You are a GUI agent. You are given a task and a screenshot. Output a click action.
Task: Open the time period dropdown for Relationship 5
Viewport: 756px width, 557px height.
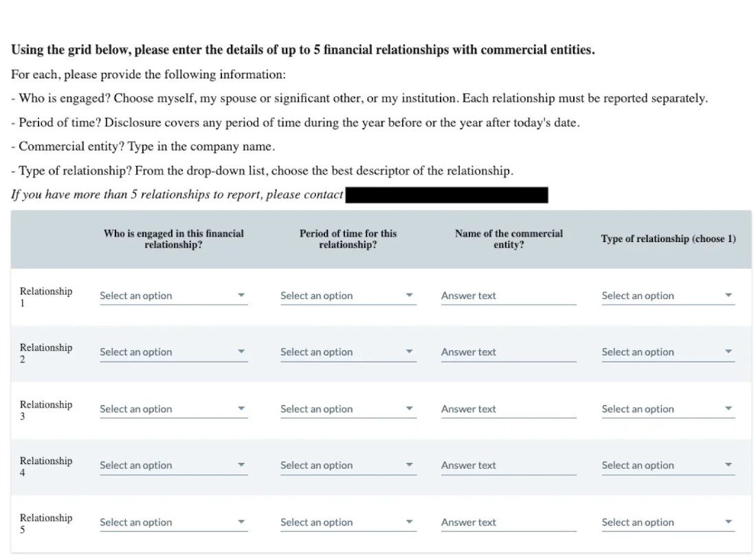(347, 522)
